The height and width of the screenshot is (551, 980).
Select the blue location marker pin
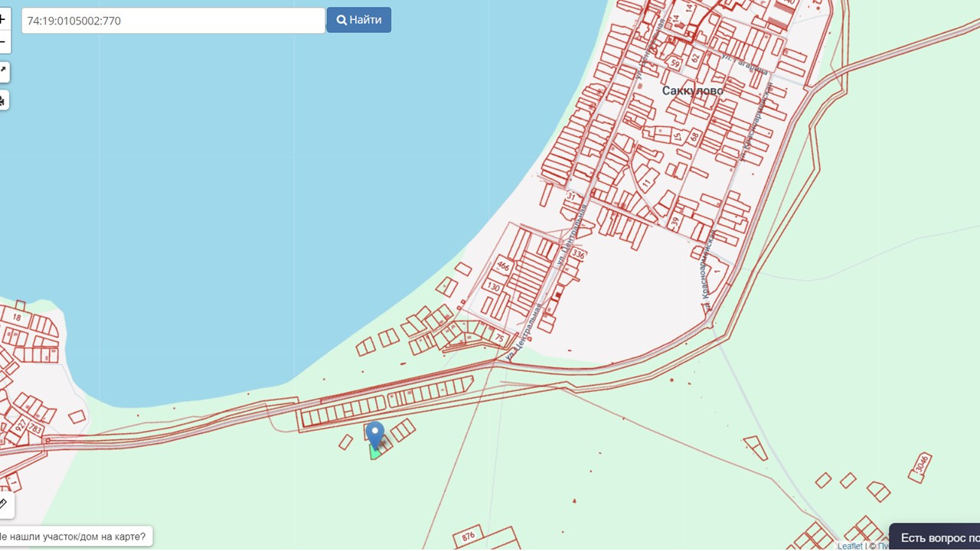click(374, 435)
